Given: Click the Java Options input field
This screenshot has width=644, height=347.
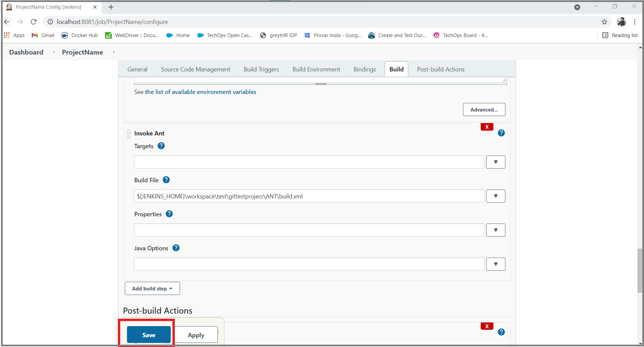Looking at the screenshot, I should pyautogui.click(x=309, y=264).
